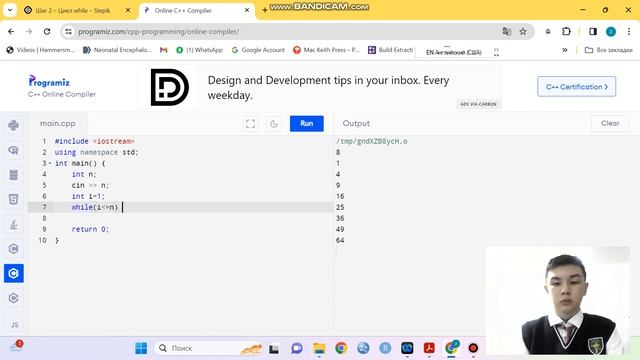Open the Chat app on the taskbar
Viewport: 640px width, 360px height.
[x=297, y=348]
